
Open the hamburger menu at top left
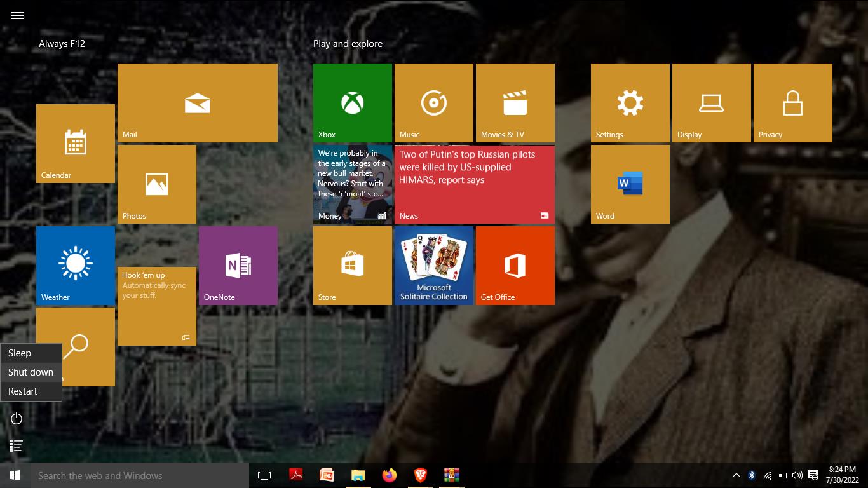(x=18, y=16)
